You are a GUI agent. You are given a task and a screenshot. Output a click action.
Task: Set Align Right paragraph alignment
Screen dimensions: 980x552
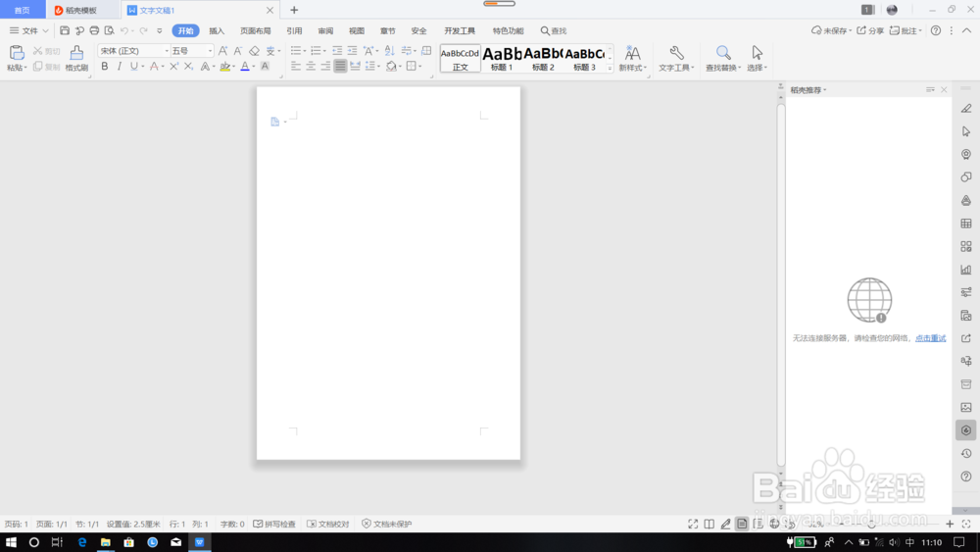coord(325,67)
